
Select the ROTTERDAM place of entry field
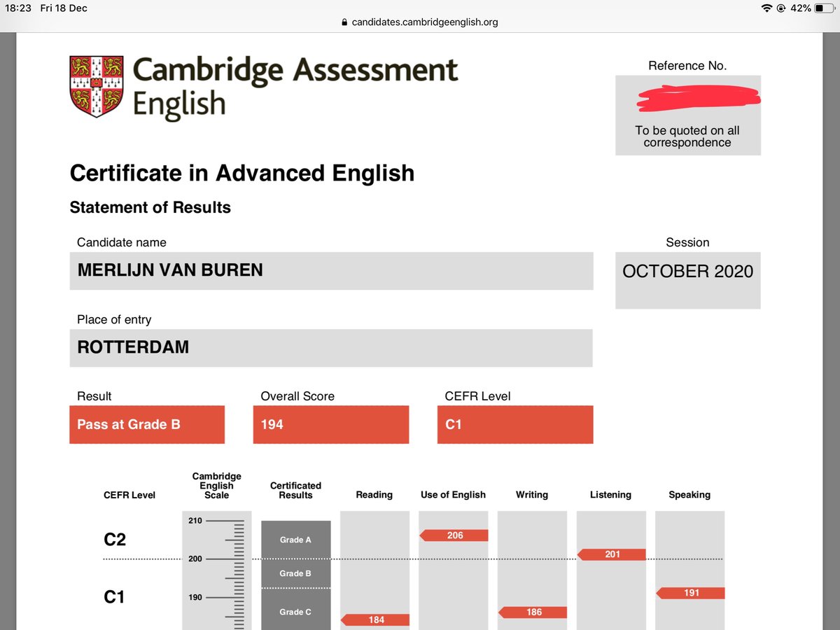click(x=331, y=348)
